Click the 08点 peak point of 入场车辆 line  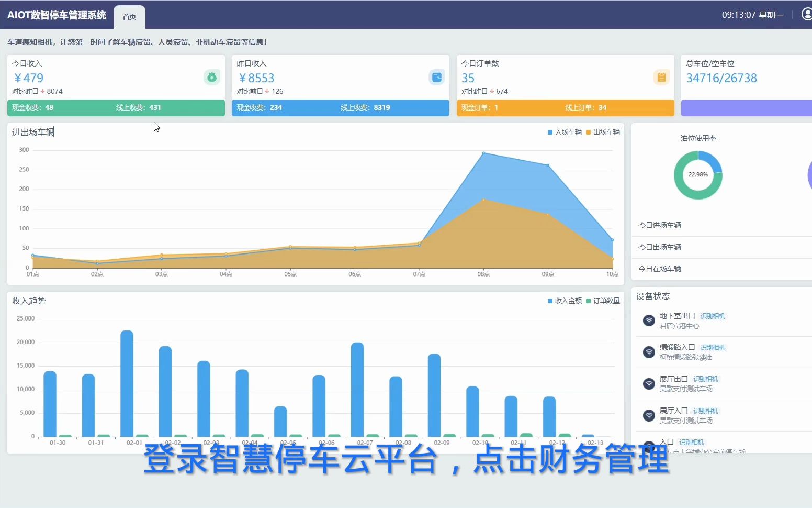pos(483,153)
